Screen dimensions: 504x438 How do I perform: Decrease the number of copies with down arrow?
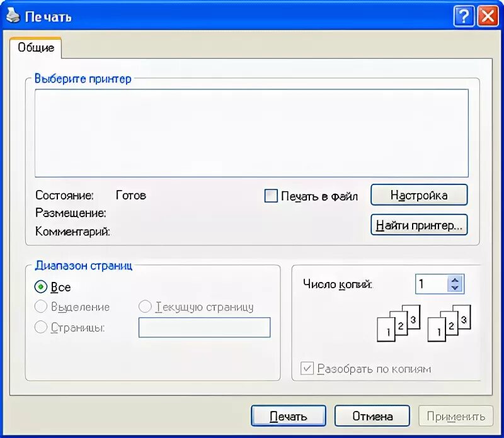point(455,288)
